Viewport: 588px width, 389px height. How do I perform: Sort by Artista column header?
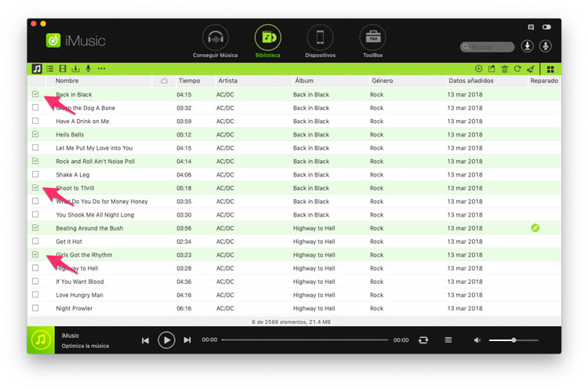point(228,81)
